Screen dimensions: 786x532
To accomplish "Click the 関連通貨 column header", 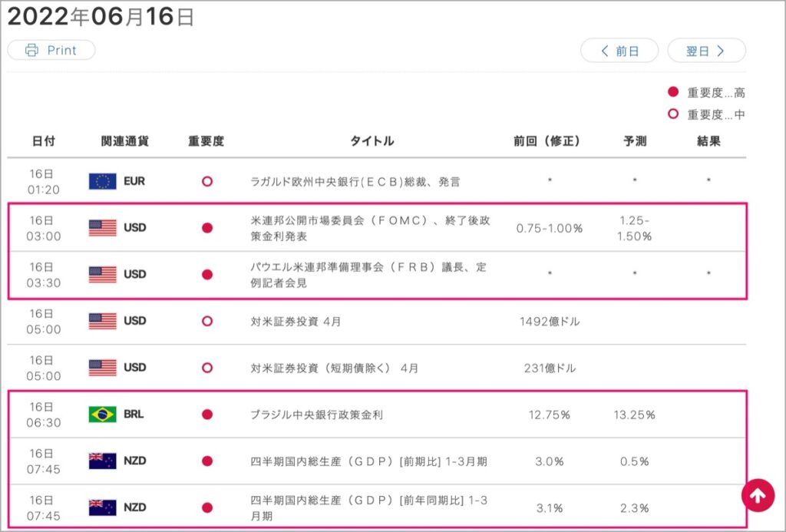I will [x=125, y=141].
